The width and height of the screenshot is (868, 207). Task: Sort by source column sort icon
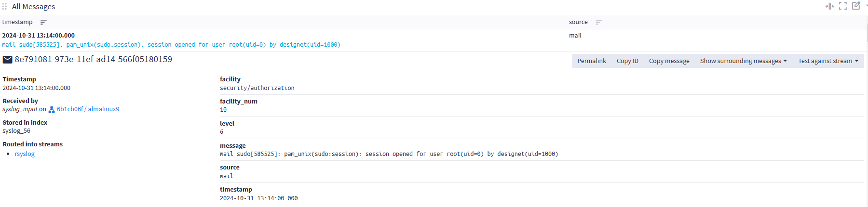pos(598,22)
